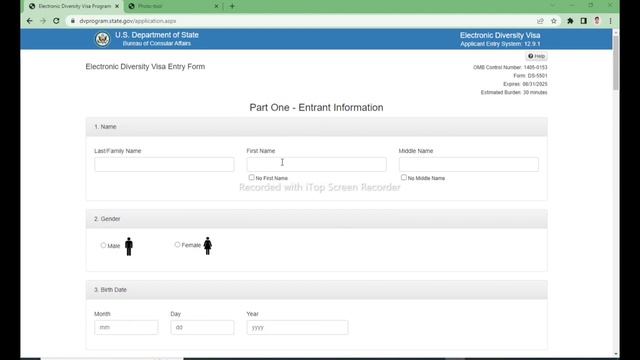
Task: Bookmark this page with star icon
Action: tap(553, 21)
